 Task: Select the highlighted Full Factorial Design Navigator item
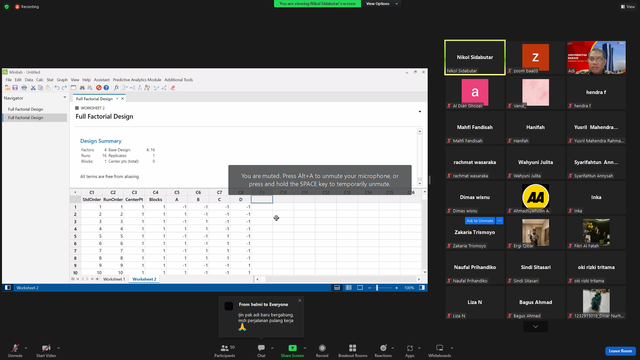click(x=35, y=118)
